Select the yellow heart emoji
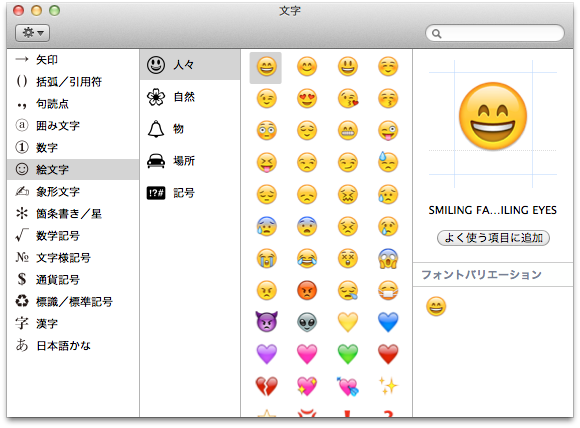Image resolution: width=580 pixels, height=428 pixels. pos(348,322)
